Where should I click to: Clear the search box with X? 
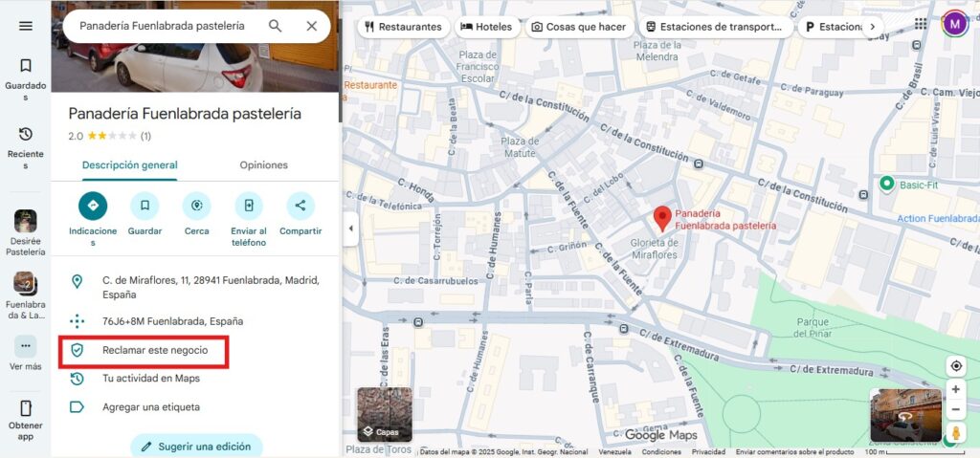311,26
